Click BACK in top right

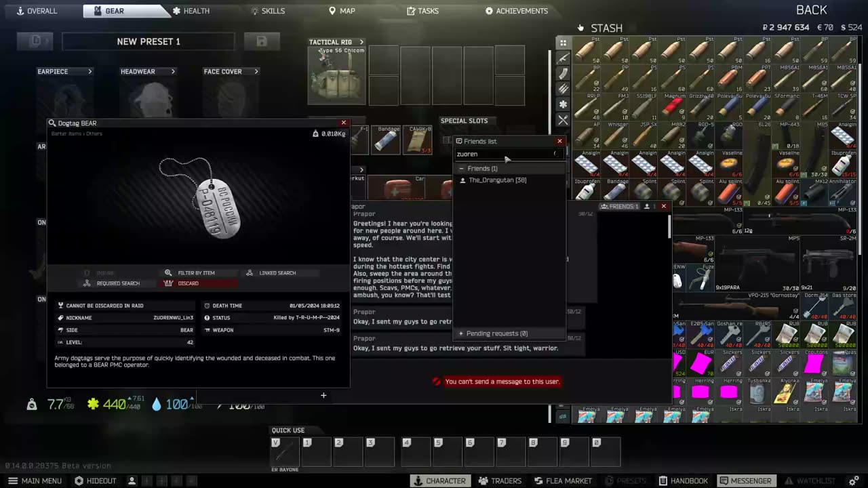[811, 9]
